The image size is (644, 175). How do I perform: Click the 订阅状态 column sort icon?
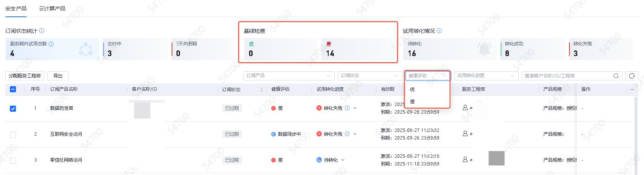261,90
